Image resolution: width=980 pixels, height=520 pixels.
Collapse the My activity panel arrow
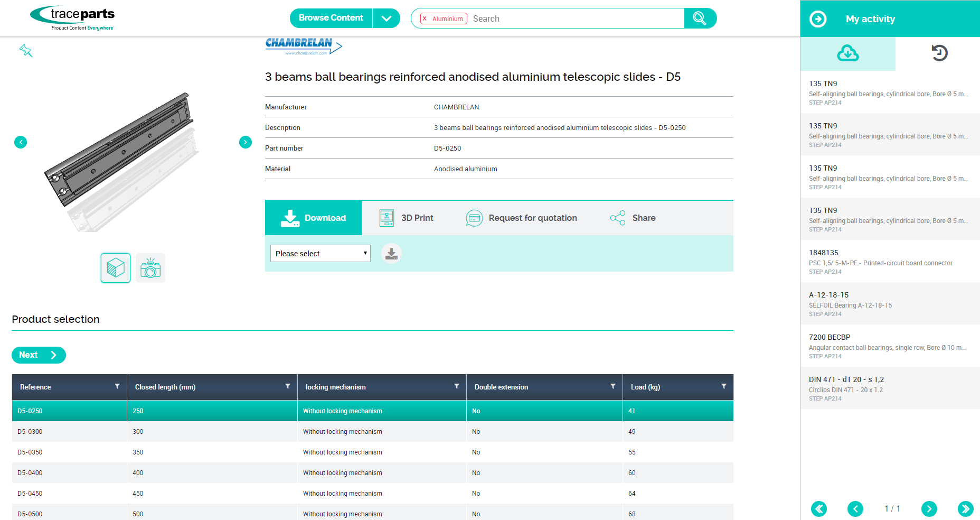818,19
